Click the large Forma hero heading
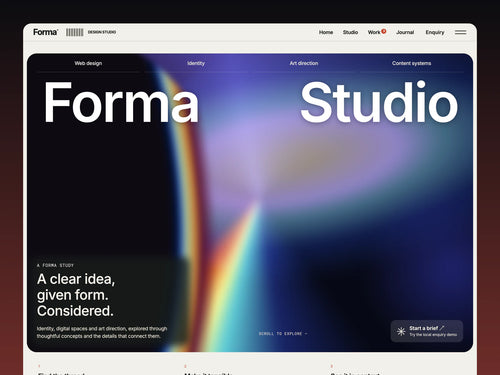The width and height of the screenshot is (500, 375). (121, 103)
